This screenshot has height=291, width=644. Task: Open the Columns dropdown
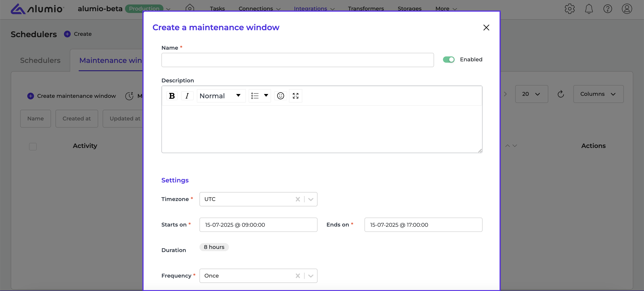[598, 94]
